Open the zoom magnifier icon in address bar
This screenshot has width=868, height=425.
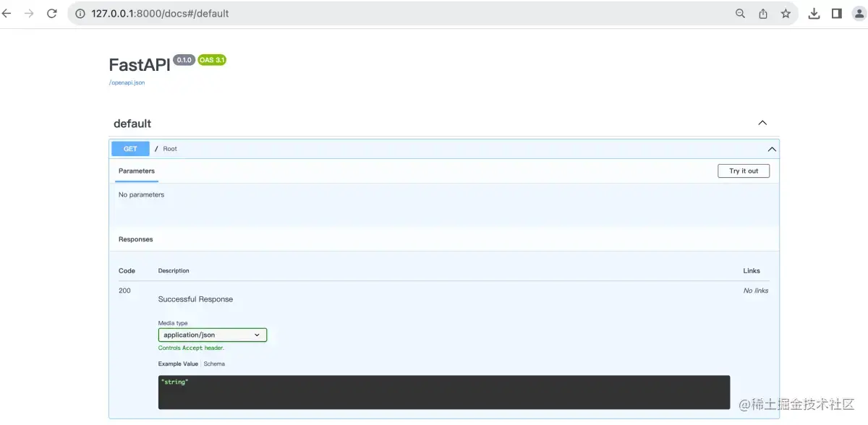pos(740,14)
